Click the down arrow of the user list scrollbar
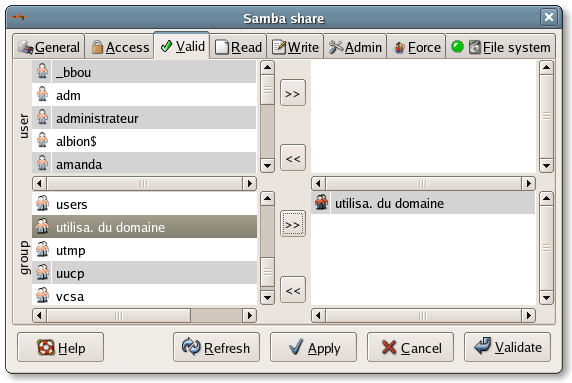Screen dimensions: 572x383 (x=267, y=166)
